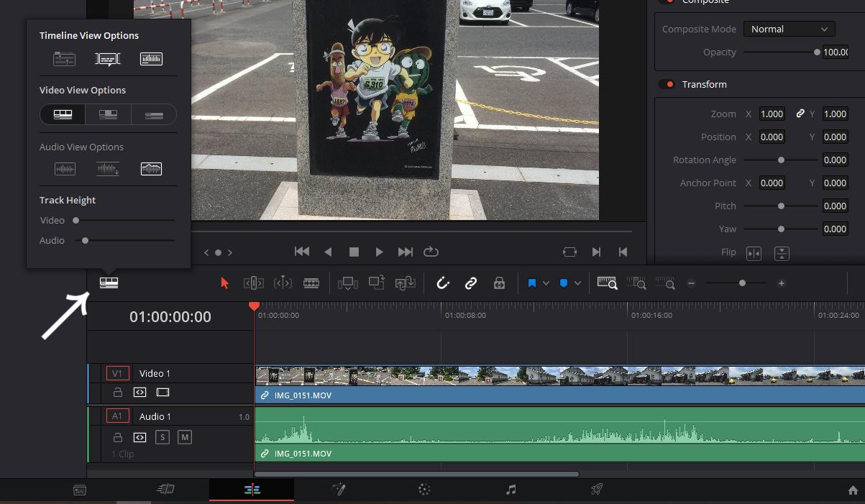Viewport: 865px width, 504px height.
Task: Select Simple mode in Video View Options
Action: click(153, 114)
